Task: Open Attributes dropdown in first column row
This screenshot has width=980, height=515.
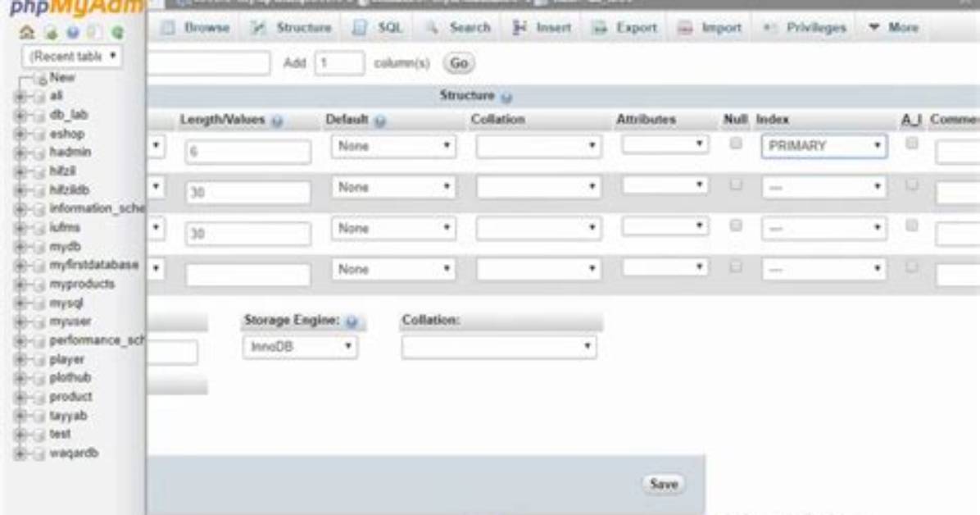Action: pos(665,144)
